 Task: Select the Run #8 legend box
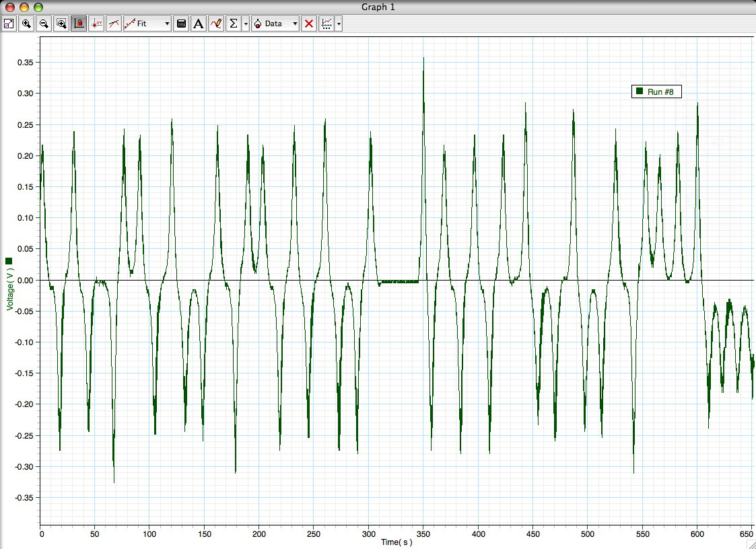(x=656, y=91)
